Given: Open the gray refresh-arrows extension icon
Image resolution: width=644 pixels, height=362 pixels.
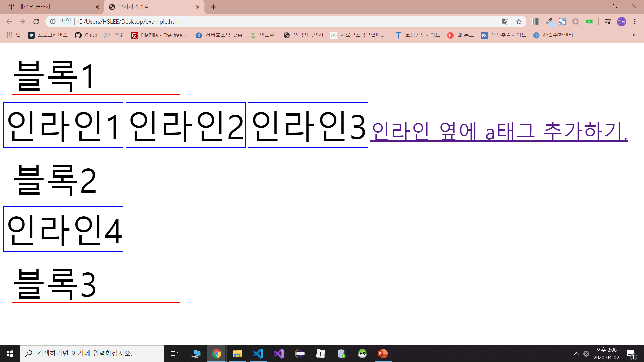Looking at the screenshot, I should coord(576,22).
